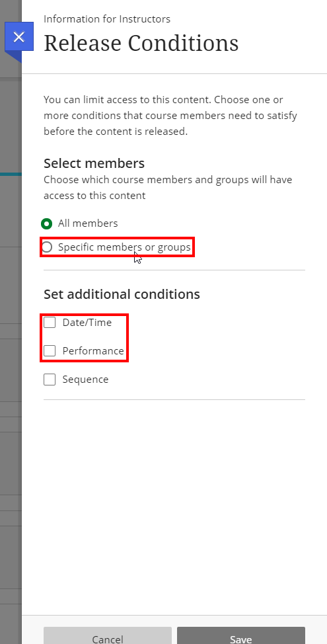Tick the Performance condition checkbox
Image resolution: width=327 pixels, height=644 pixels.
click(x=50, y=350)
